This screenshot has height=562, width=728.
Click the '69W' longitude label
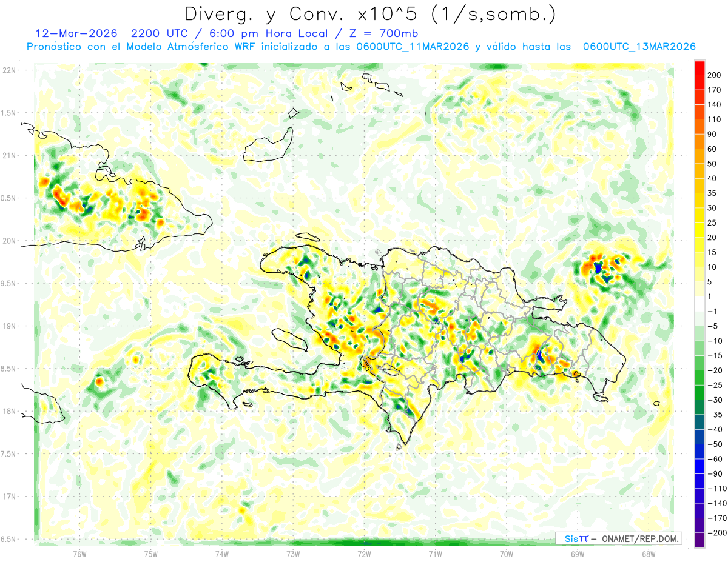coord(578,553)
